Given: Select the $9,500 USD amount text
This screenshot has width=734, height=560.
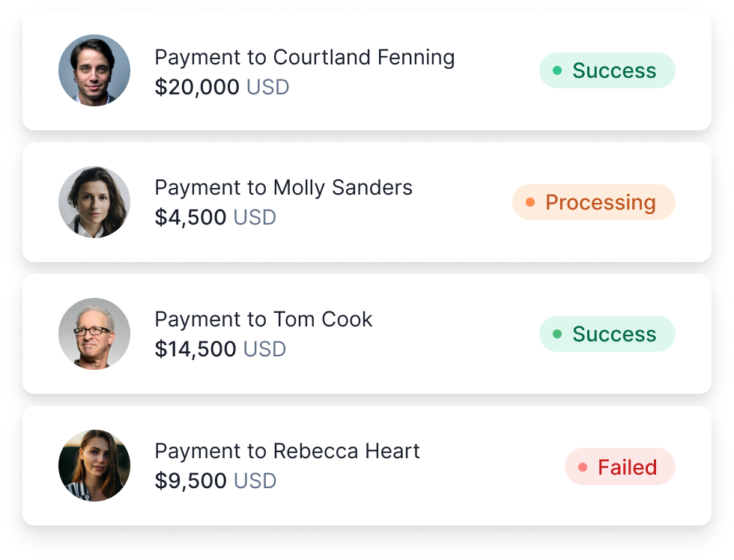Looking at the screenshot, I should 215,481.
